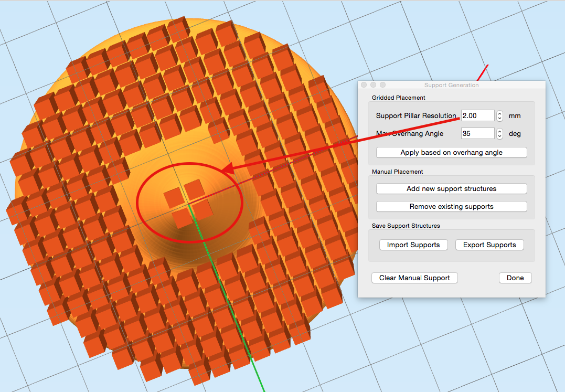Image resolution: width=565 pixels, height=392 pixels.
Task: Click the mm unit label
Action: pyautogui.click(x=515, y=115)
